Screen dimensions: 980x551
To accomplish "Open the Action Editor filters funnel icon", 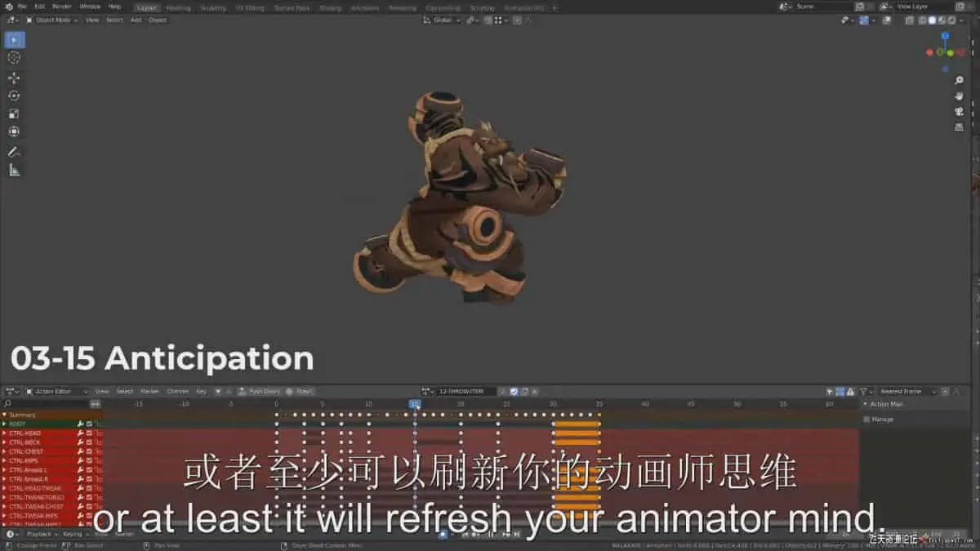I will pyautogui.click(x=864, y=391).
